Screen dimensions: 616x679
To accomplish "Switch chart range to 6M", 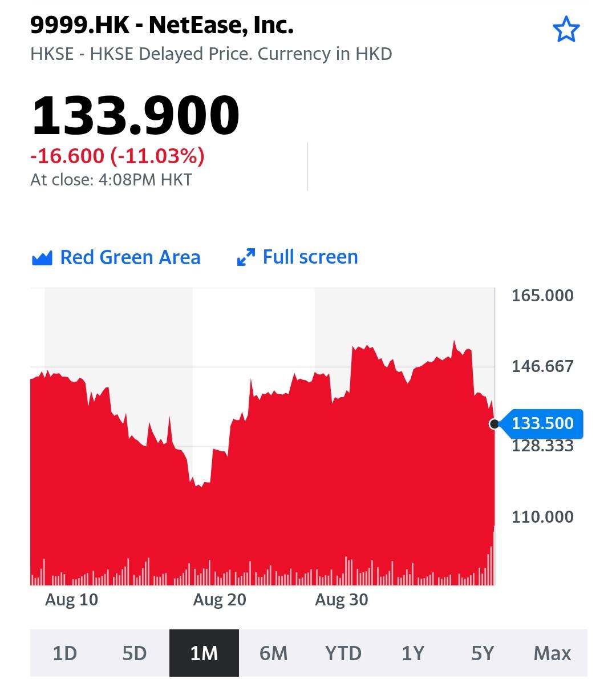I will [274, 653].
